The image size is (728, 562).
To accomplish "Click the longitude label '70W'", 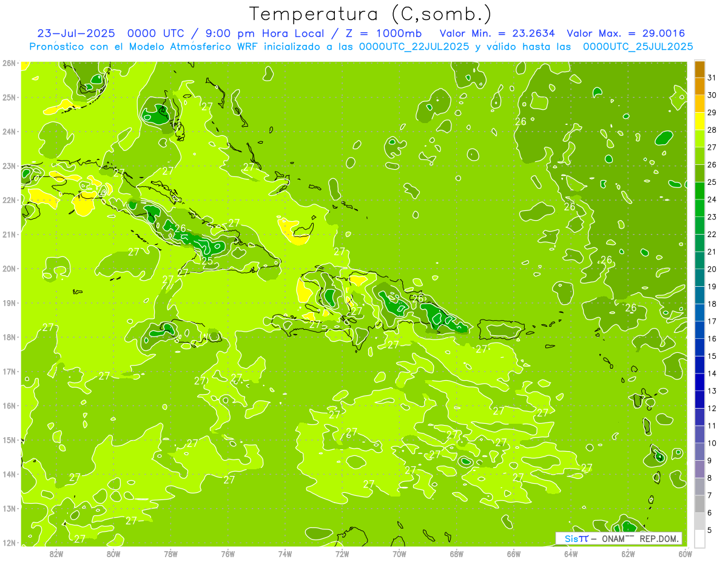I will click(399, 554).
